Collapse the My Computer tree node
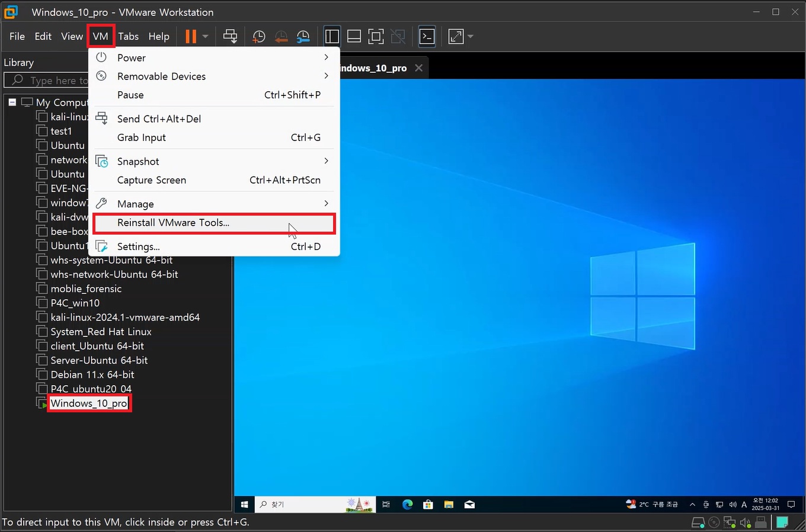Viewport: 806px width, 532px height. (x=12, y=102)
